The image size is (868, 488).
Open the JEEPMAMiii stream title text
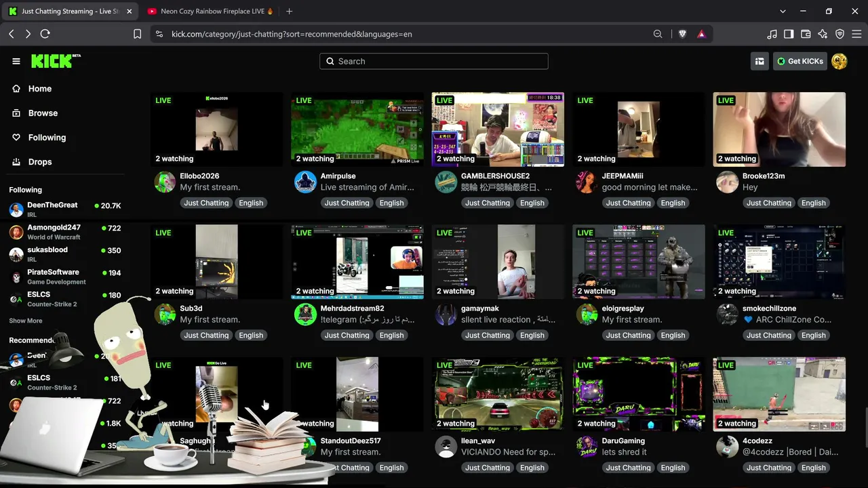coord(650,187)
